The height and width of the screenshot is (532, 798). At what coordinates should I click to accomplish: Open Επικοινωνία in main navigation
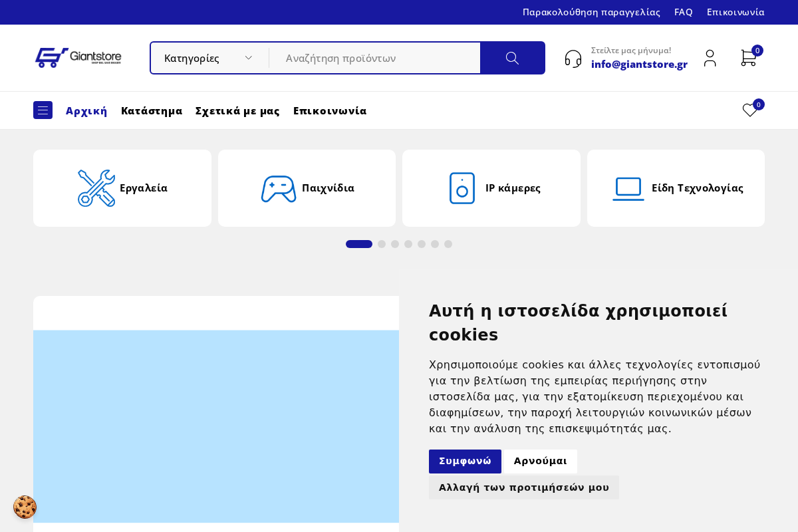pyautogui.click(x=330, y=110)
